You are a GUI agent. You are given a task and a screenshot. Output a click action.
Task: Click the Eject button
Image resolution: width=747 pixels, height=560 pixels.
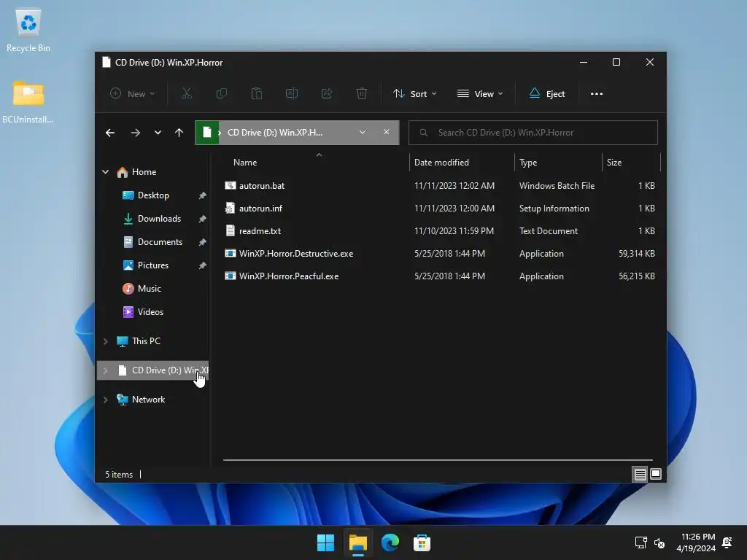tap(547, 94)
